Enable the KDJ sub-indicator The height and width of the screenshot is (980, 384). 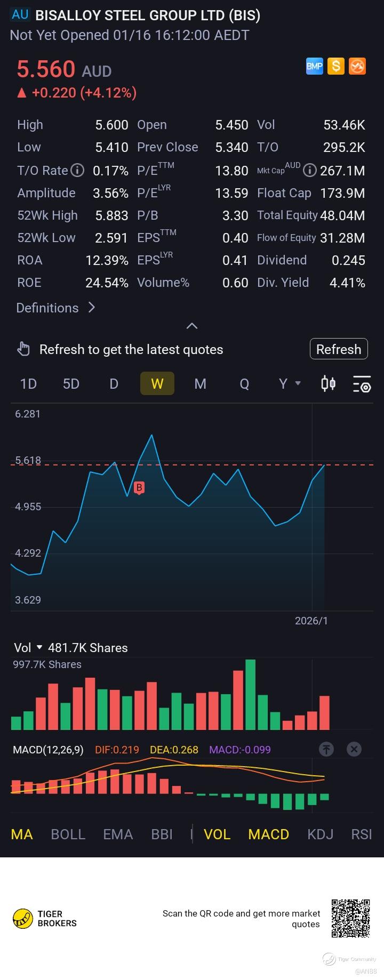(321, 834)
